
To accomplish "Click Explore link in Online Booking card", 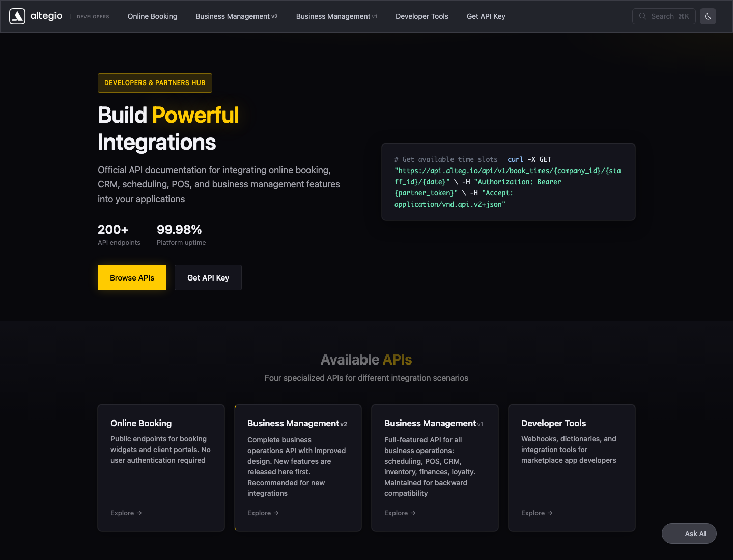I will point(126,513).
